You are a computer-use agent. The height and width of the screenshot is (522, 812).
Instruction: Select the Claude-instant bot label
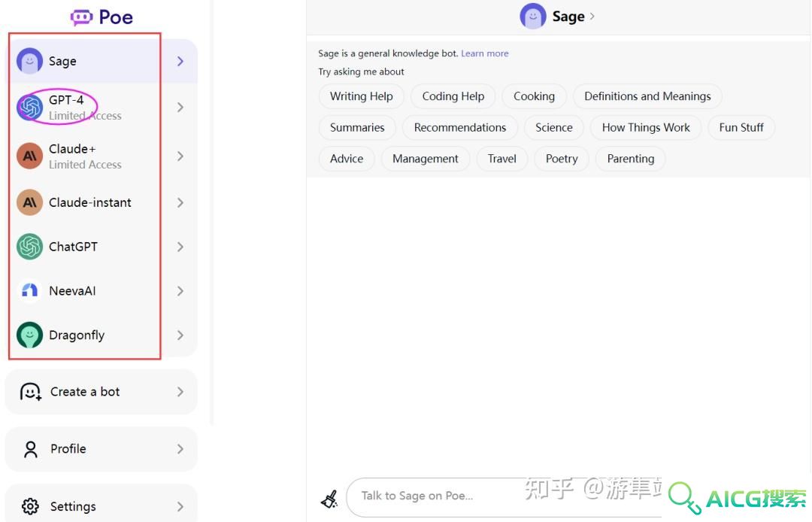(90, 202)
